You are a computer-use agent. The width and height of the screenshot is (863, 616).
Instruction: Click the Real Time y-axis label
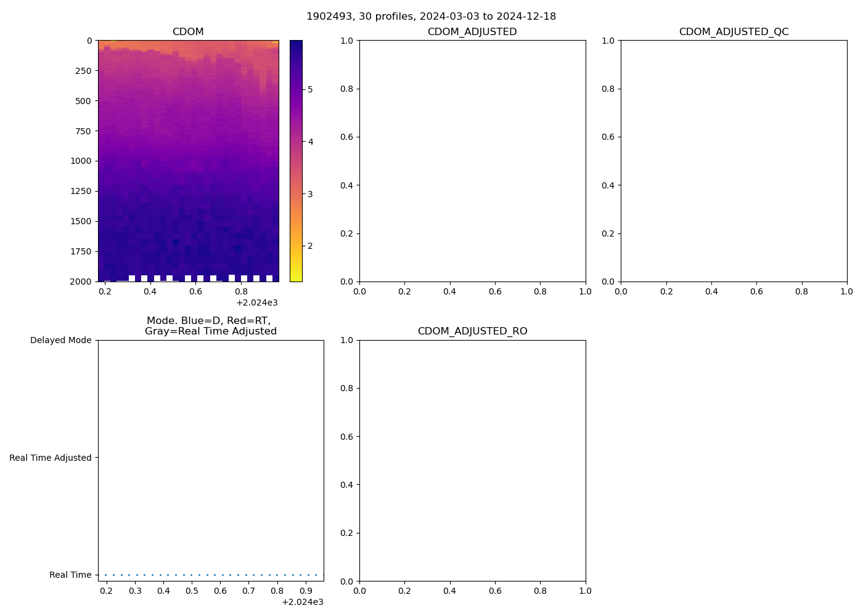coord(70,575)
